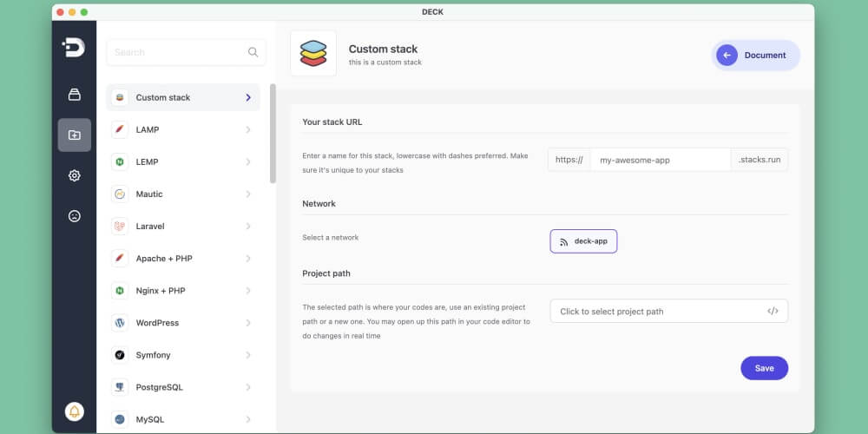This screenshot has height=434, width=868.
Task: Select the add-folder icon in sidebar
Action: (74, 135)
